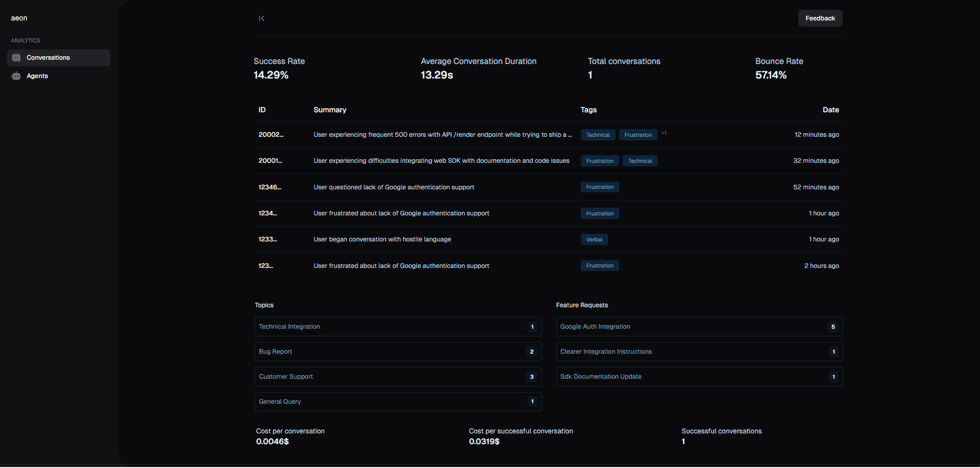Open the aeon logo in the sidebar
980x468 pixels.
click(x=19, y=18)
